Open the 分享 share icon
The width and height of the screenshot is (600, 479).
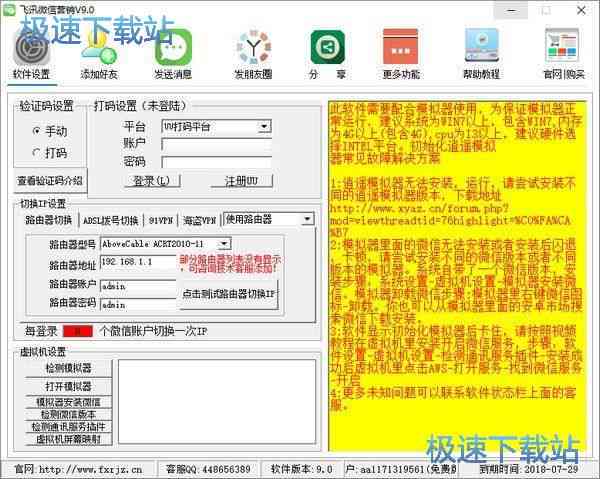(328, 55)
